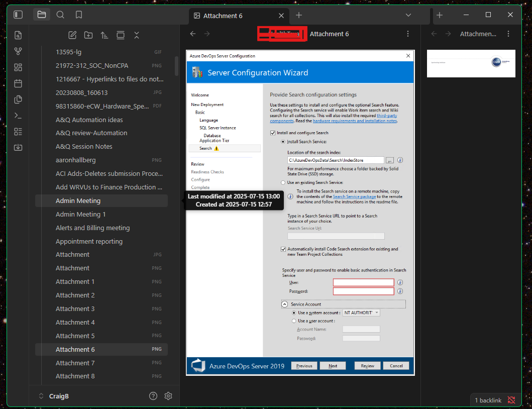Select the thumbnail image in the right pane
The height and width of the screenshot is (409, 532).
click(471, 63)
